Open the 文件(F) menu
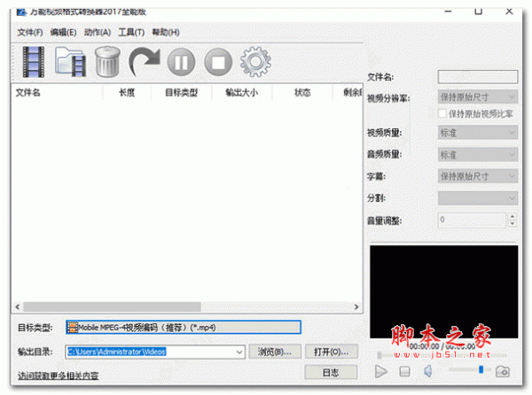This screenshot has width=532, height=395. tap(30, 33)
